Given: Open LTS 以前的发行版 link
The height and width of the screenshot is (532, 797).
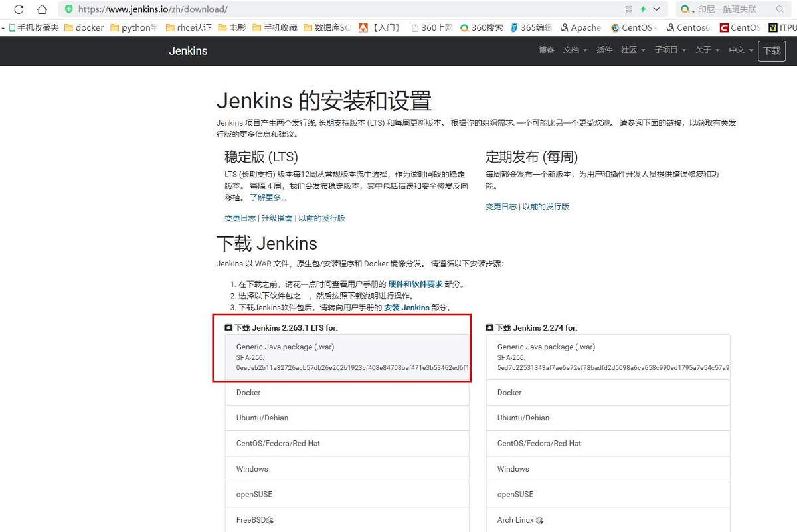Looking at the screenshot, I should pyautogui.click(x=321, y=218).
